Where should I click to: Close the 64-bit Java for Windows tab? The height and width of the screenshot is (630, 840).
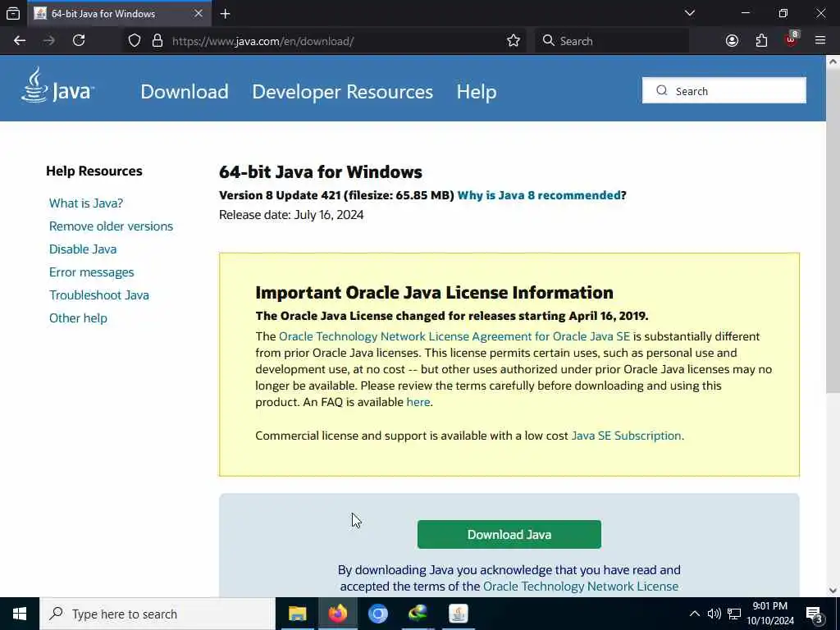pos(199,13)
